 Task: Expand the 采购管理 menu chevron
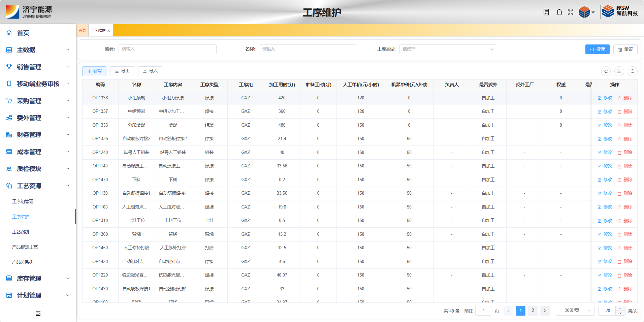coord(68,101)
